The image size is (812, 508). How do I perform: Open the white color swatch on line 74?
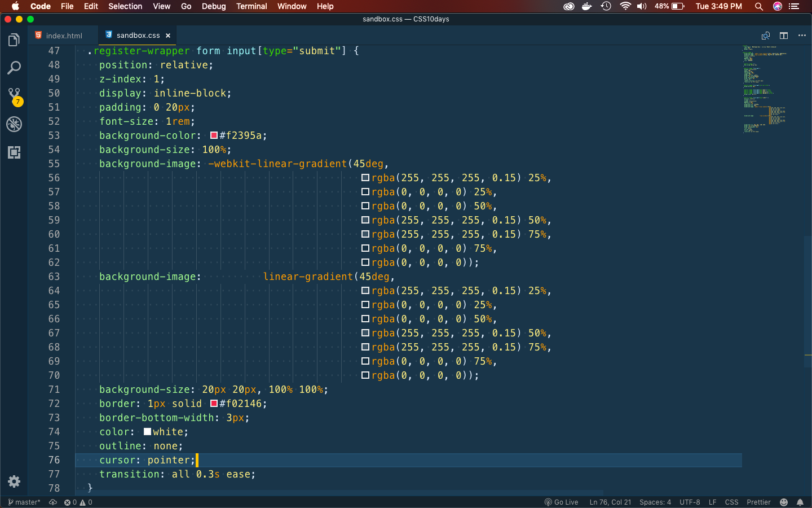[147, 432]
